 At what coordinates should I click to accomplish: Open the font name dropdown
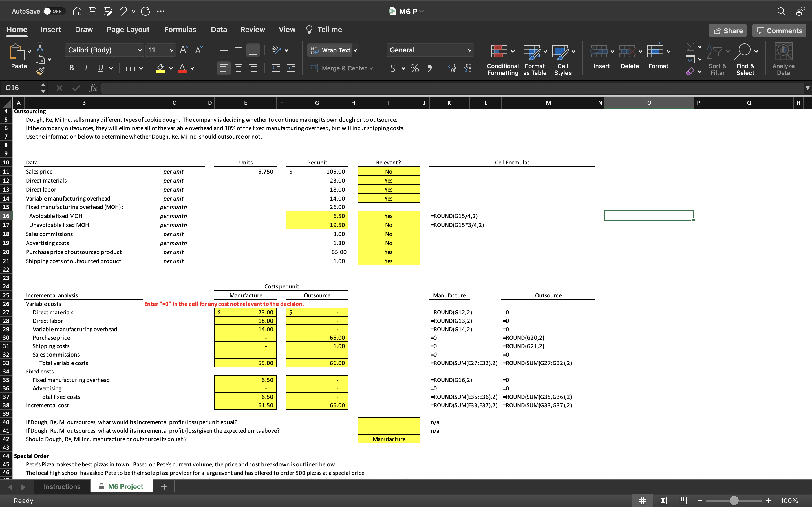pos(140,50)
